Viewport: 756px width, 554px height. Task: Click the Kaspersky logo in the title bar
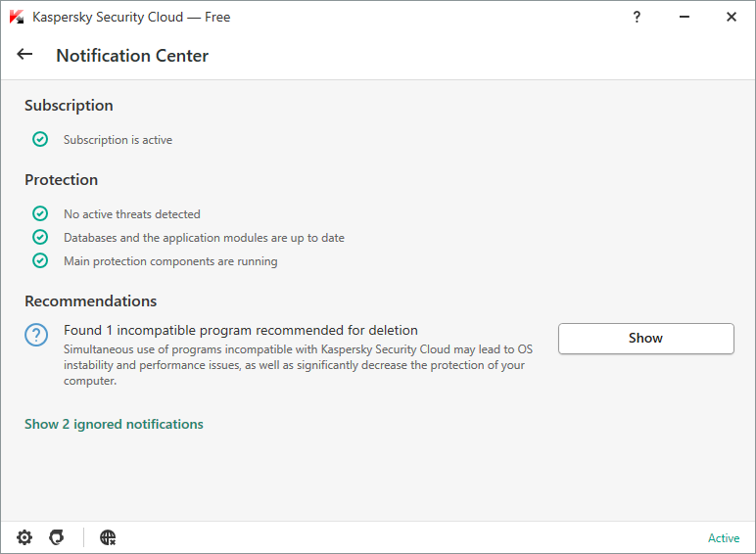(x=17, y=17)
